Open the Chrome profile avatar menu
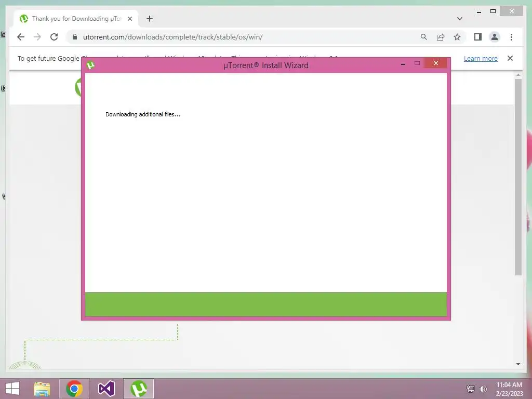Image resolution: width=532 pixels, height=399 pixels. (x=495, y=37)
